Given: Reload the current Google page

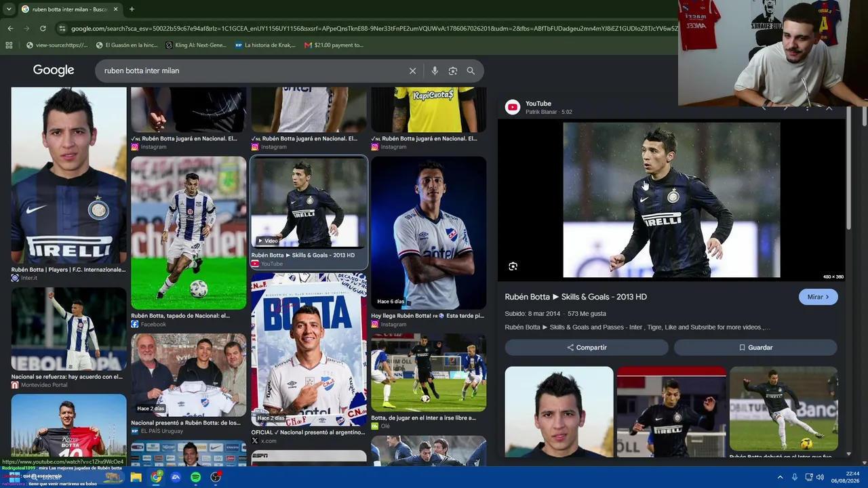Looking at the screenshot, I should (x=43, y=28).
